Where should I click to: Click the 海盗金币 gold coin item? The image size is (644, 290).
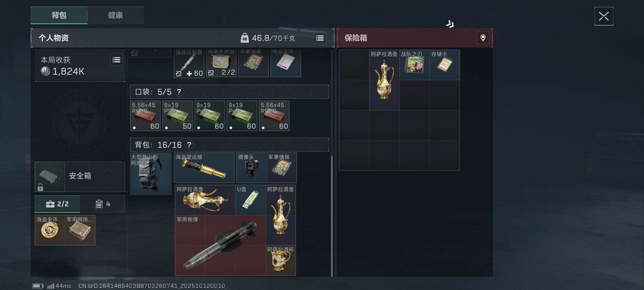pos(49,230)
